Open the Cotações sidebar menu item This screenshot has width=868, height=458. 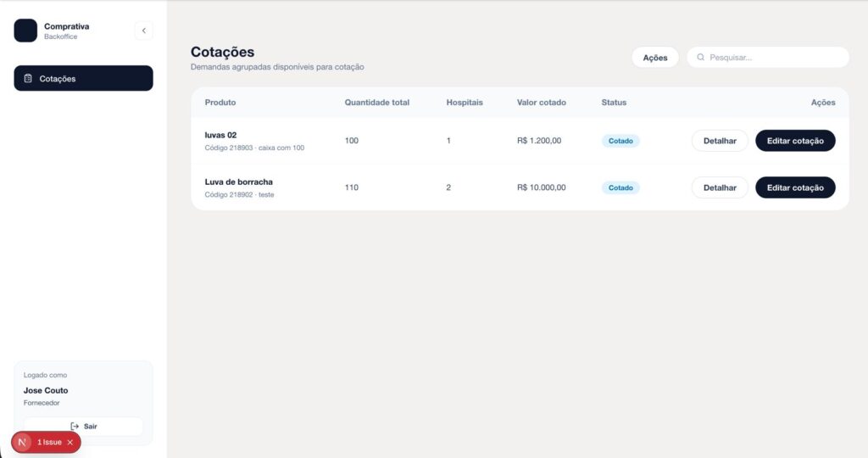pos(83,78)
